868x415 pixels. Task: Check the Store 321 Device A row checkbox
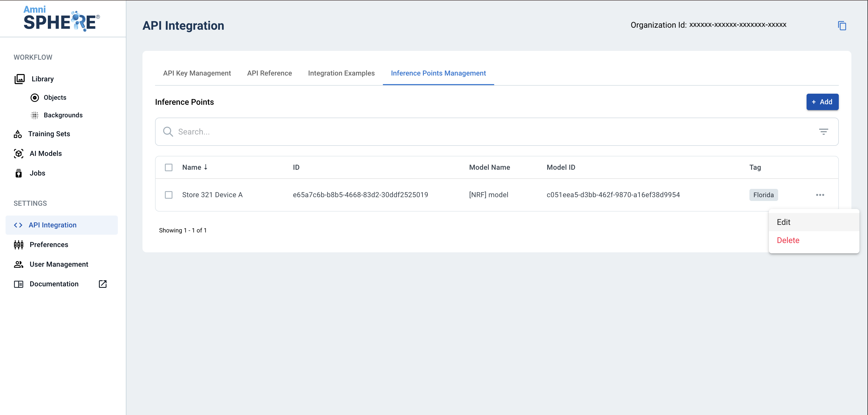coord(168,195)
